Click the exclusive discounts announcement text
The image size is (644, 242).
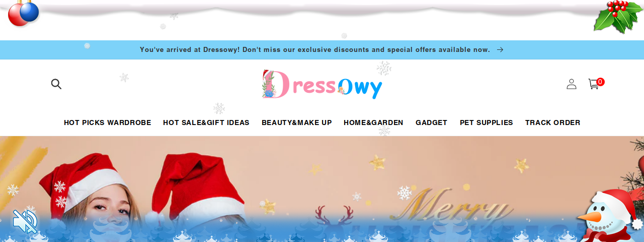(315, 50)
